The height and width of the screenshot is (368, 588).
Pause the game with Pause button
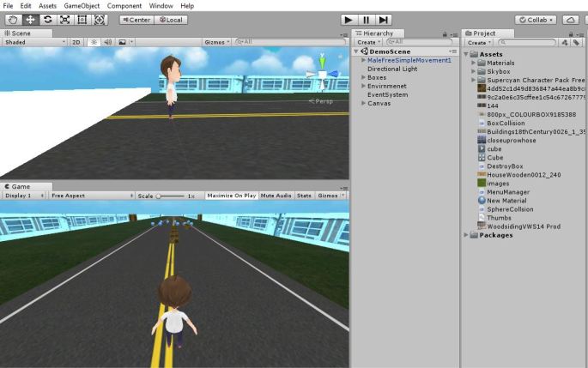pyautogui.click(x=366, y=19)
